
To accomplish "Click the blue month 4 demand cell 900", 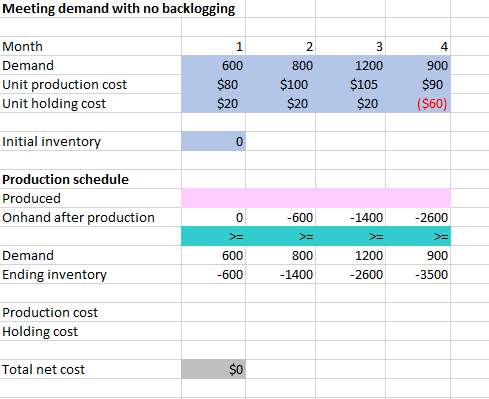I will click(418, 65).
